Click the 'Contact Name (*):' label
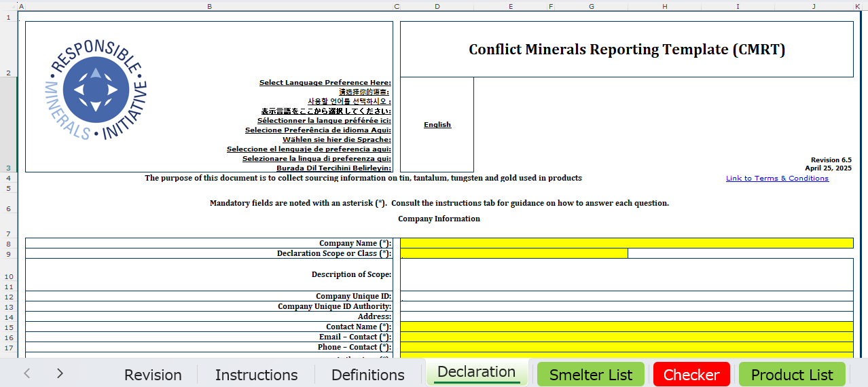 [x=359, y=327]
